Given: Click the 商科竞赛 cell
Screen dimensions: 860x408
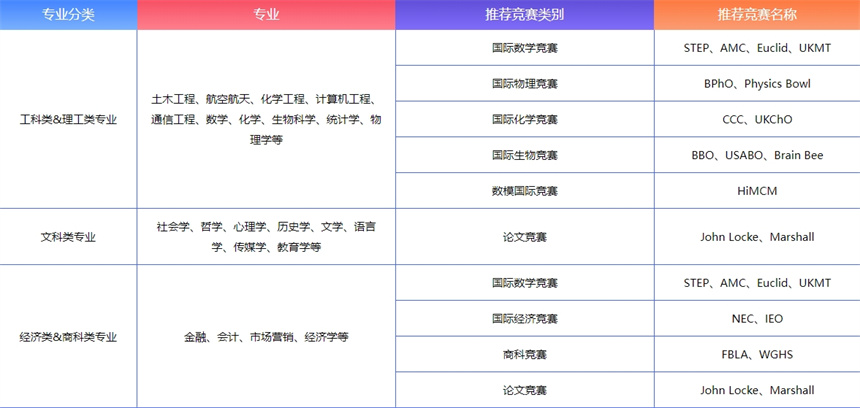Looking at the screenshot, I should 524,354.
